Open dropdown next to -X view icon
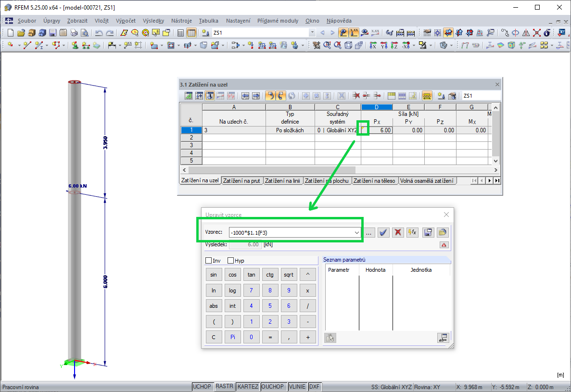This screenshot has height=392, width=571. tap(414, 46)
